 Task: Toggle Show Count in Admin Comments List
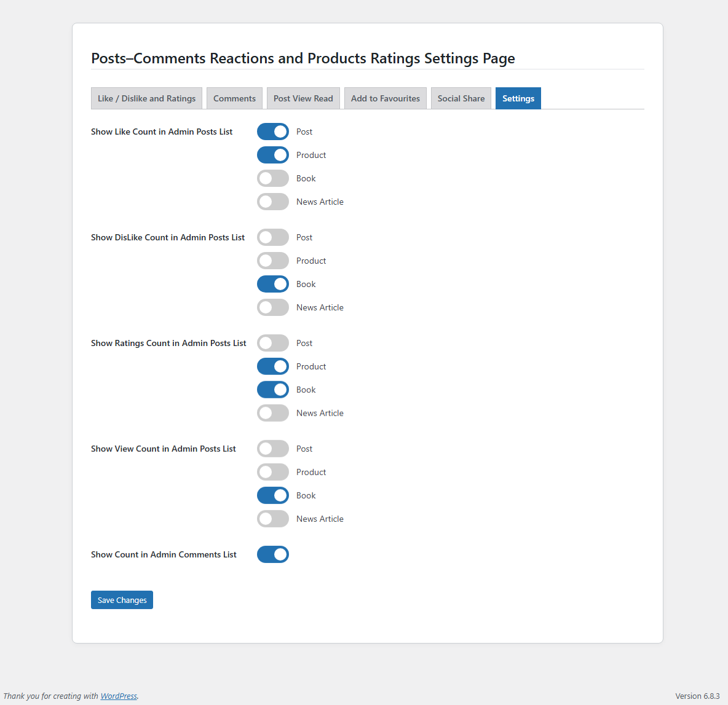tap(272, 554)
